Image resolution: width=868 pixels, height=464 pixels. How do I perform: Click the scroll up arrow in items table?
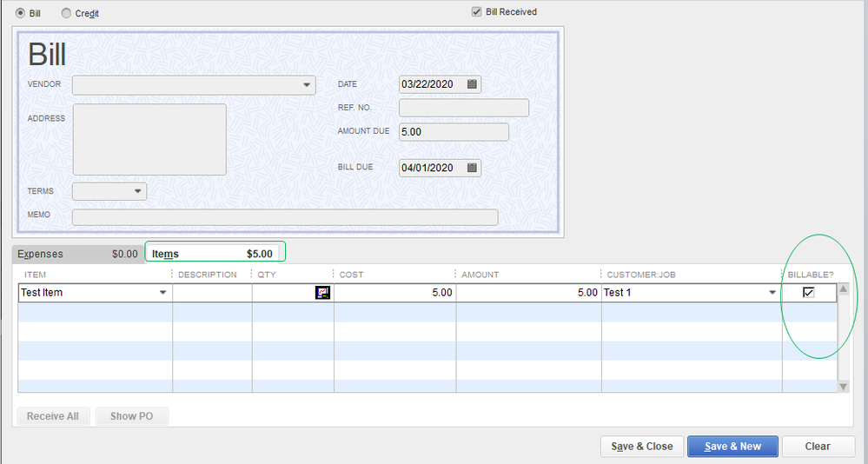844,289
